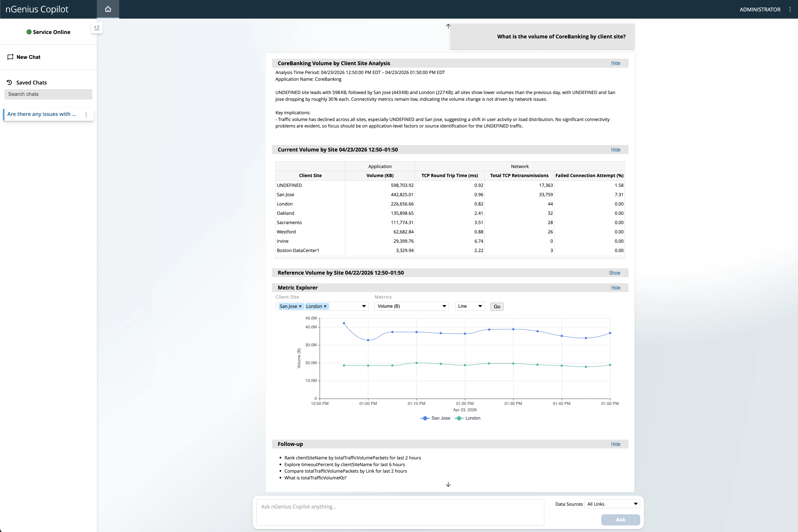Click the ADMINISTRATOR user label

point(760,10)
